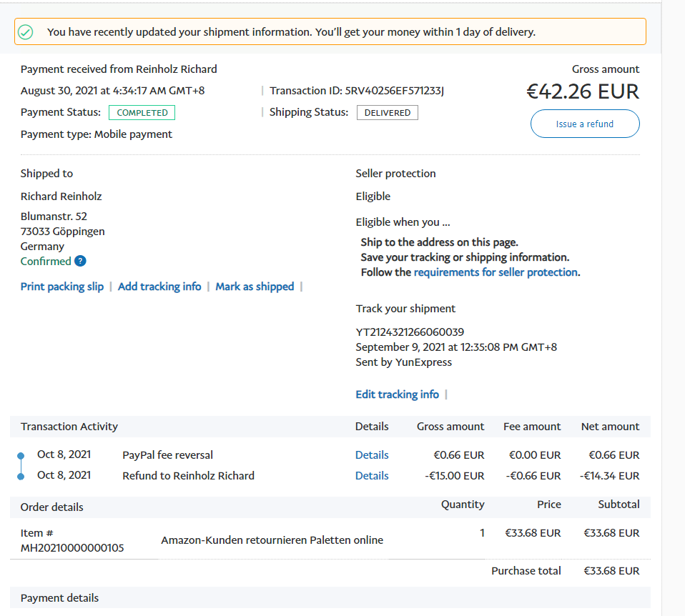
Task: Click the Transaction Activity section header
Action: tap(69, 427)
